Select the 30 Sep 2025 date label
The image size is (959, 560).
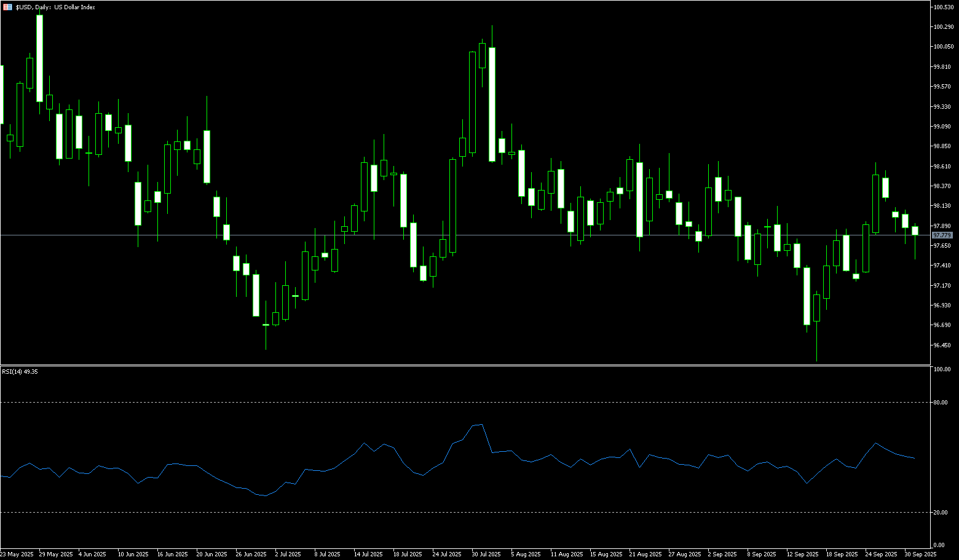(x=920, y=554)
